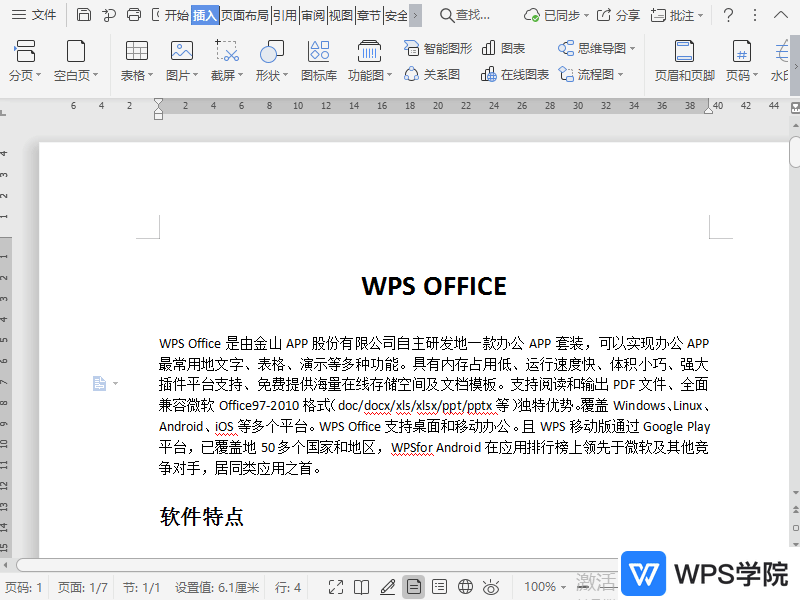Toggle full screen view in status bar
Viewport: 800px width, 600px height.
pyautogui.click(x=336, y=587)
